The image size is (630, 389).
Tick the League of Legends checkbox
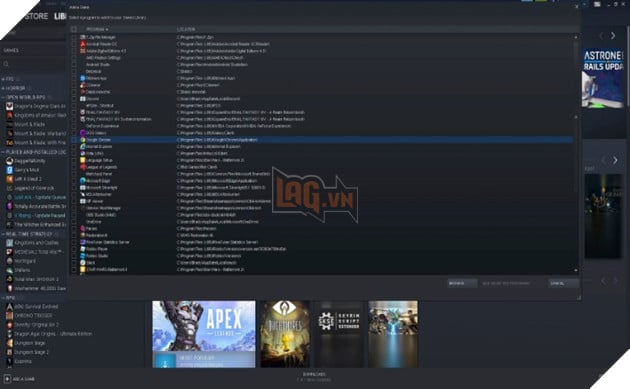click(74, 167)
